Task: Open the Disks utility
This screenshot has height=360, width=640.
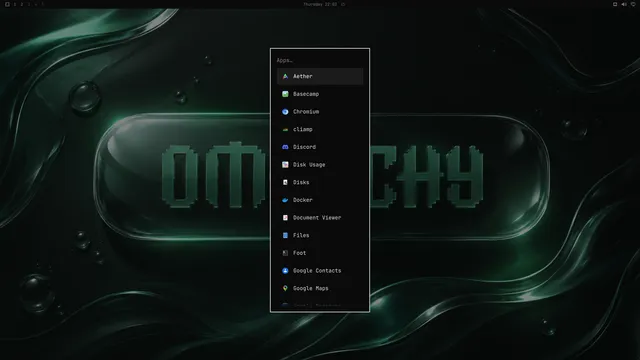Action: coord(320,182)
